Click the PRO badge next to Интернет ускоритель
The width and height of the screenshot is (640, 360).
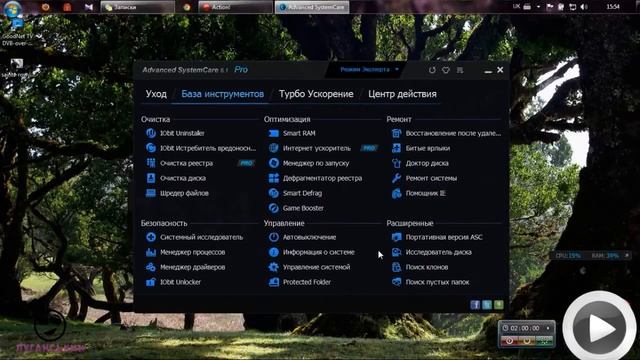[x=369, y=148]
